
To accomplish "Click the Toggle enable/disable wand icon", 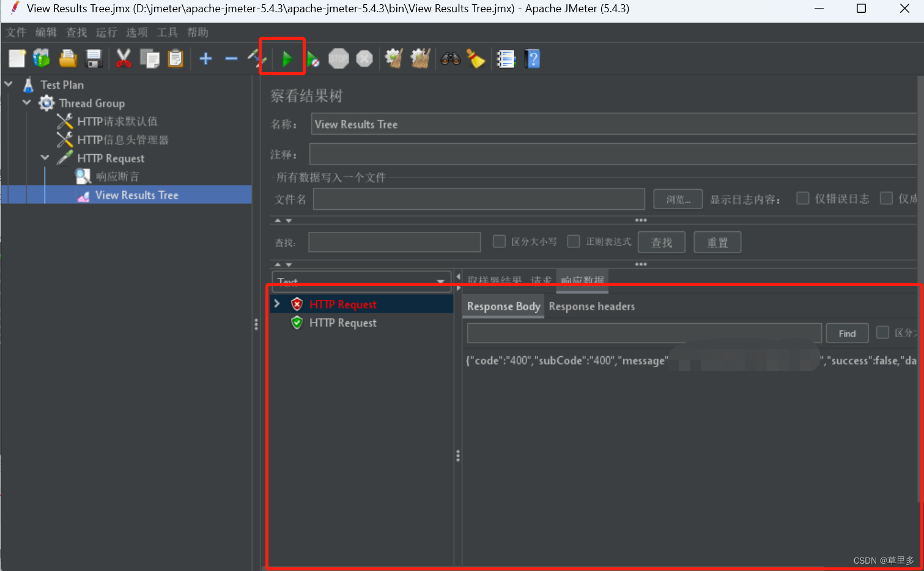I will 256,59.
